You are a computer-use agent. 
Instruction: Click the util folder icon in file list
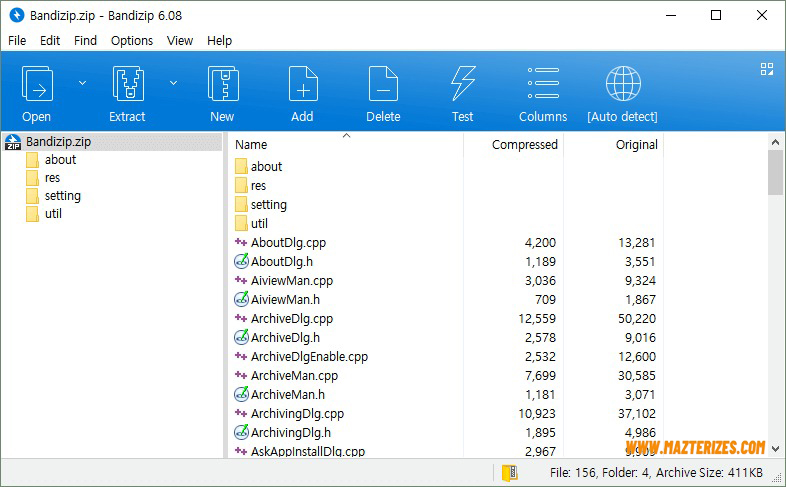241,223
